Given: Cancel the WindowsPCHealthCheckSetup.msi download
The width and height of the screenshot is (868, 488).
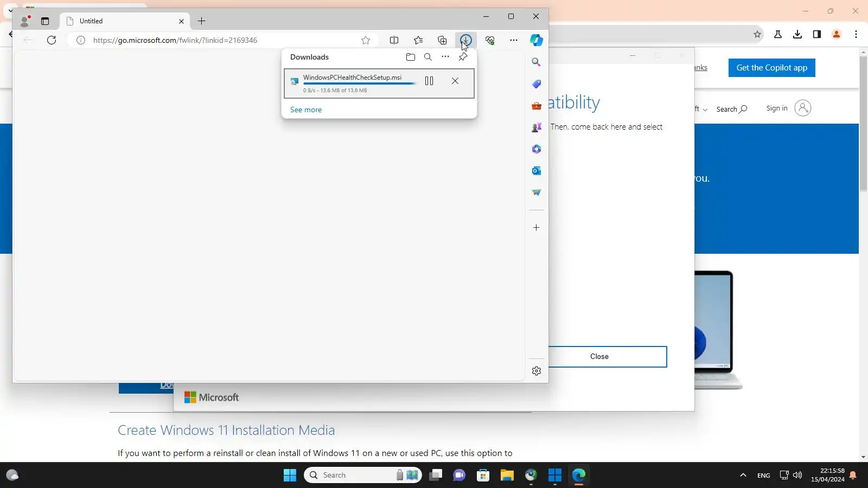Looking at the screenshot, I should 455,81.
